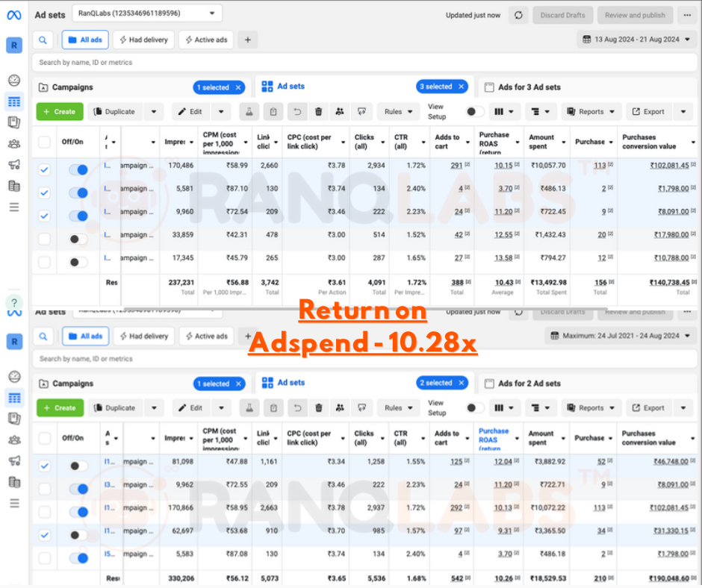This screenshot has height=588, width=702.
Task: Open the 13 Aug 2024 - 21 Aug 2024 date picker
Action: pos(636,39)
